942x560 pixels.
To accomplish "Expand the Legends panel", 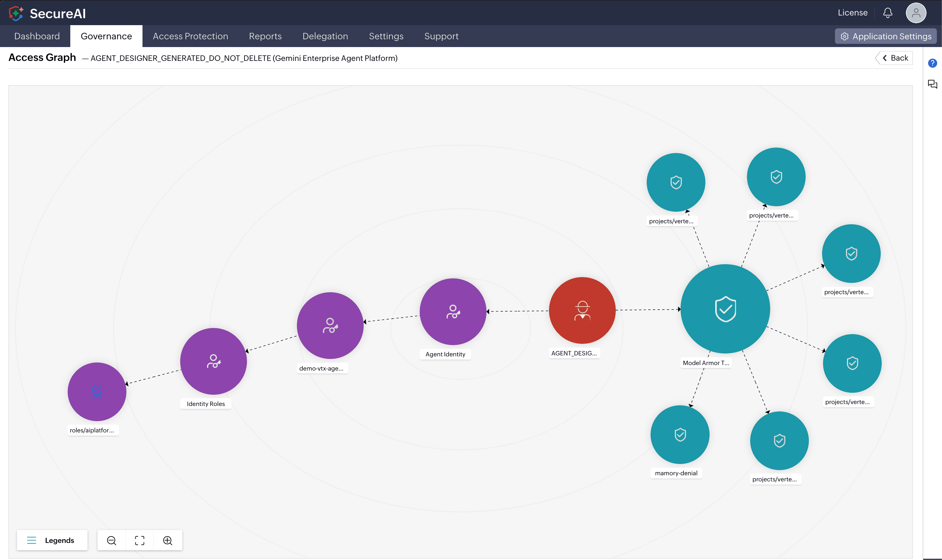I will click(52, 540).
